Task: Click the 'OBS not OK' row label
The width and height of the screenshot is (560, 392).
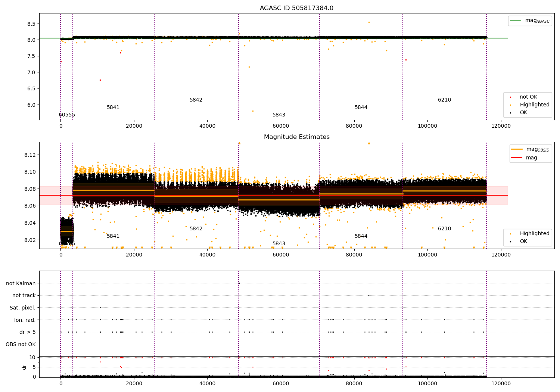Action: tap(21, 344)
